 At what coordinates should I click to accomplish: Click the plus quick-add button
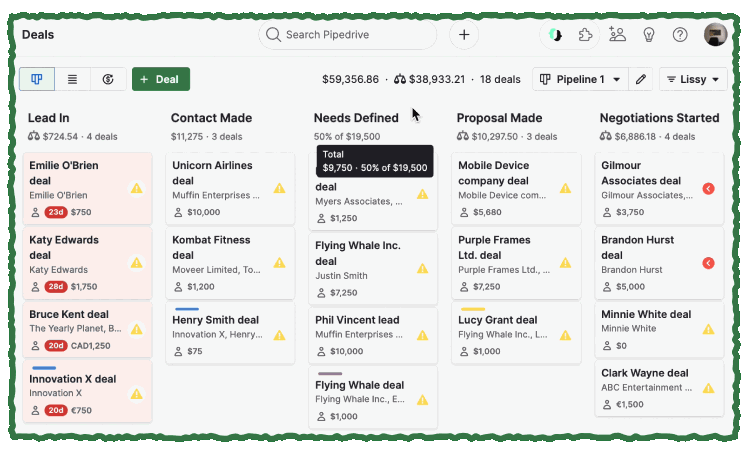click(x=463, y=35)
